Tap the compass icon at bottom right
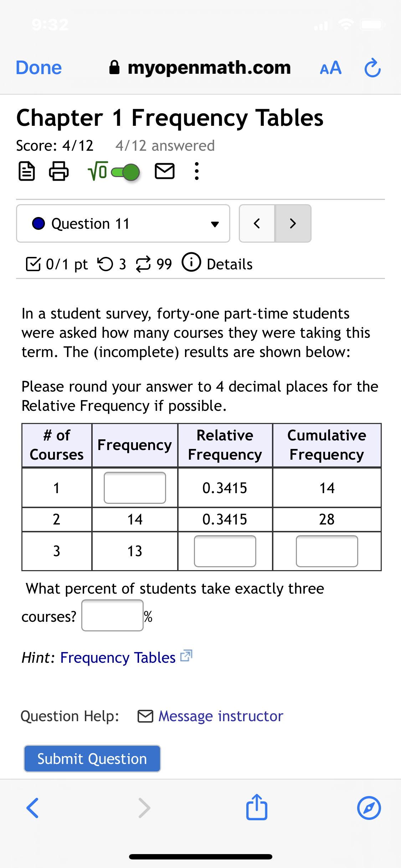401x868 pixels. pos(369,808)
